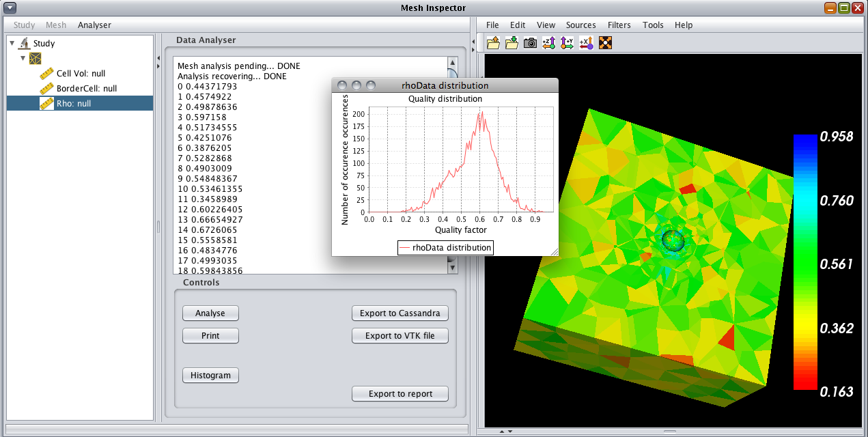Open the Sources menu
Viewport: 868px width, 437px height.
pyautogui.click(x=580, y=25)
